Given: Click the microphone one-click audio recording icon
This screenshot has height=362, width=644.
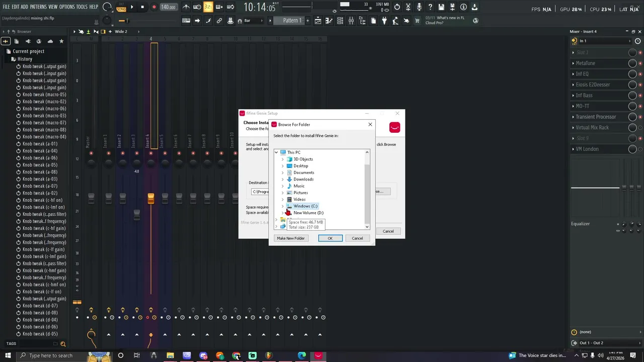Looking at the screenshot, I should [x=419, y=7].
